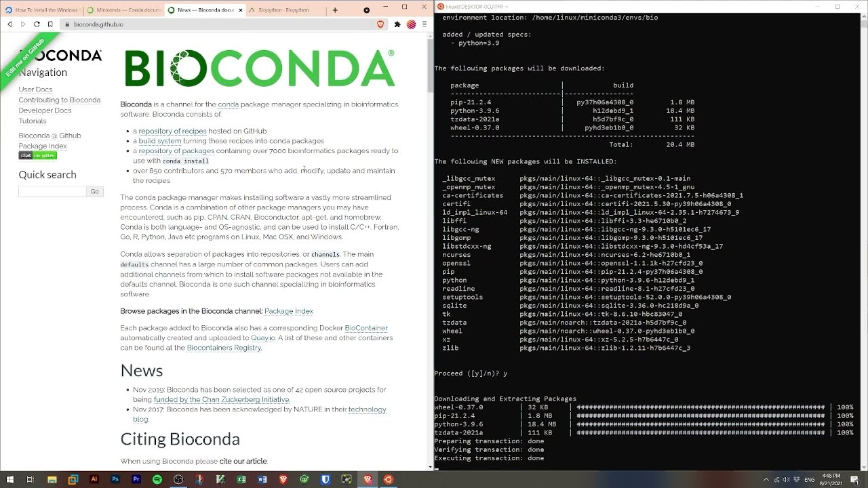Follow the conda package manager link
The image size is (868, 488).
[228, 104]
